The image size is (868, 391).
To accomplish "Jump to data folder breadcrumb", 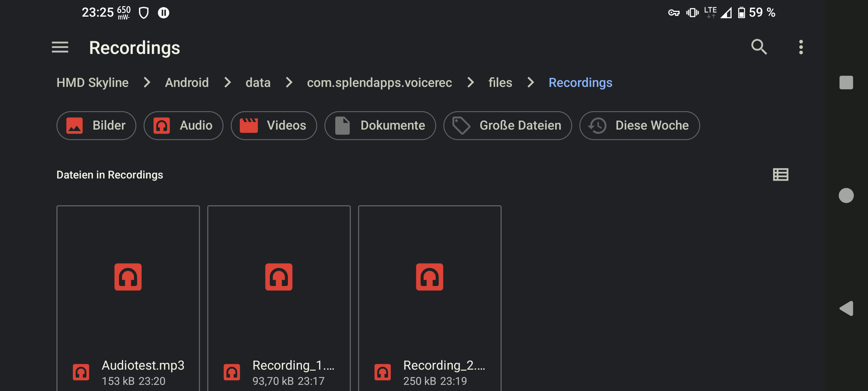I will pos(258,83).
